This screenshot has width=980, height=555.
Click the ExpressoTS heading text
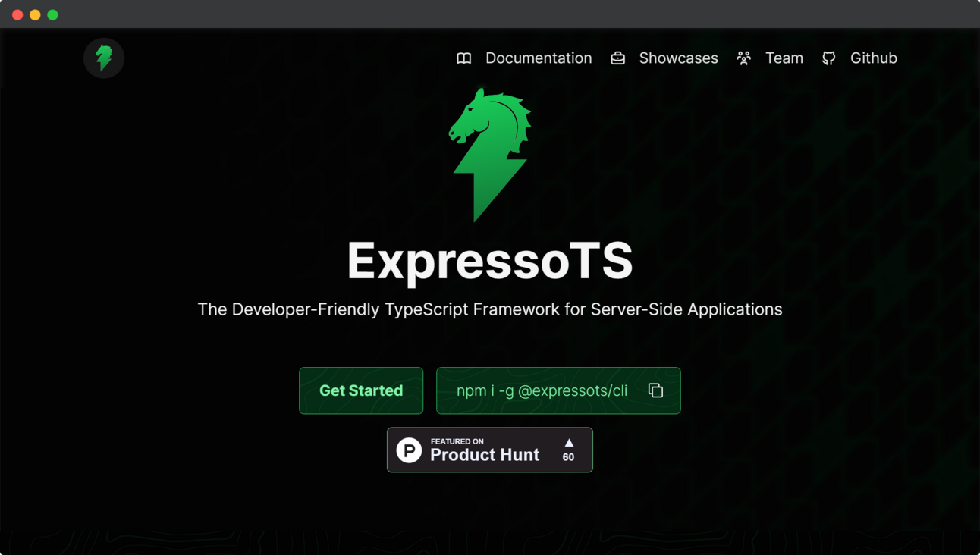pyautogui.click(x=490, y=261)
